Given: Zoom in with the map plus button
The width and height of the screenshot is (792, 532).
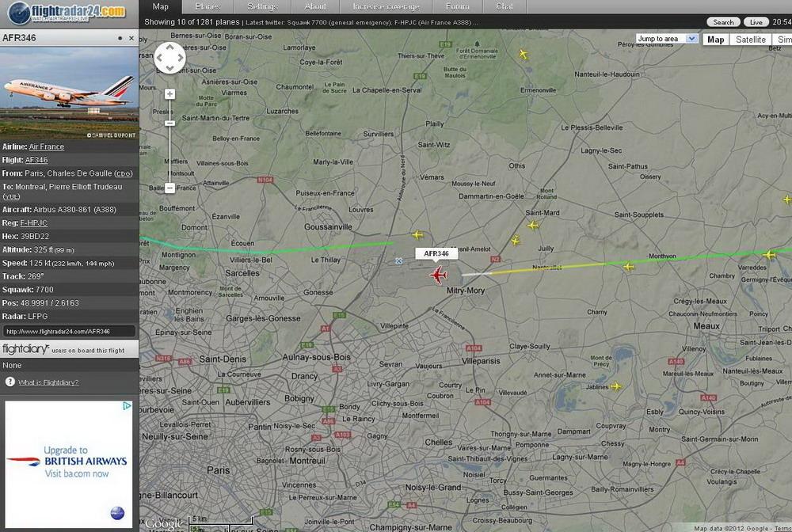Looking at the screenshot, I should click(169, 94).
